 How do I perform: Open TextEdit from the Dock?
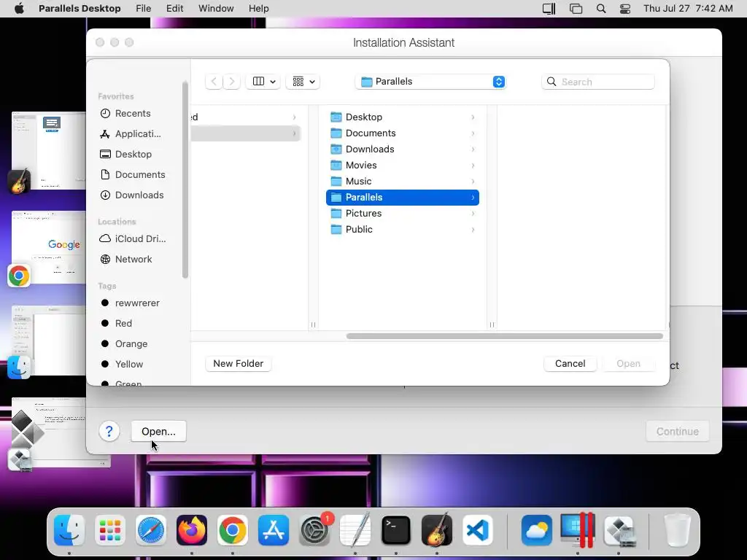[355, 530]
